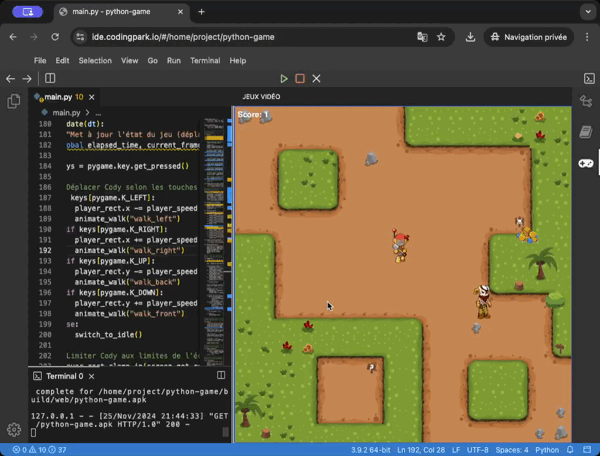Viewport: 600px width, 456px height.
Task: Click the X cancel icon in toolbar
Action: coord(316,78)
